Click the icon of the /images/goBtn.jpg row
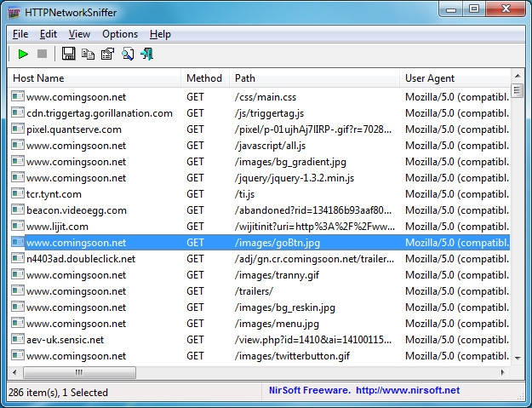 click(x=18, y=242)
